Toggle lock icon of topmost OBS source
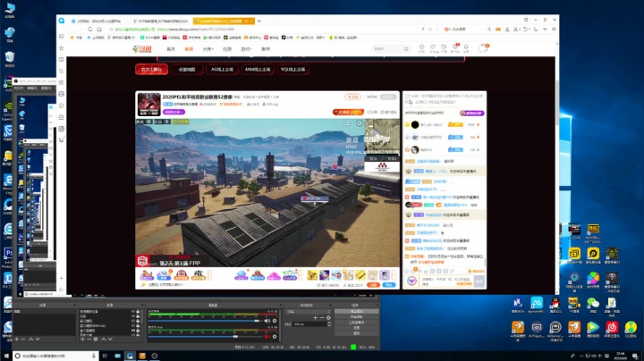 pos(138,311)
